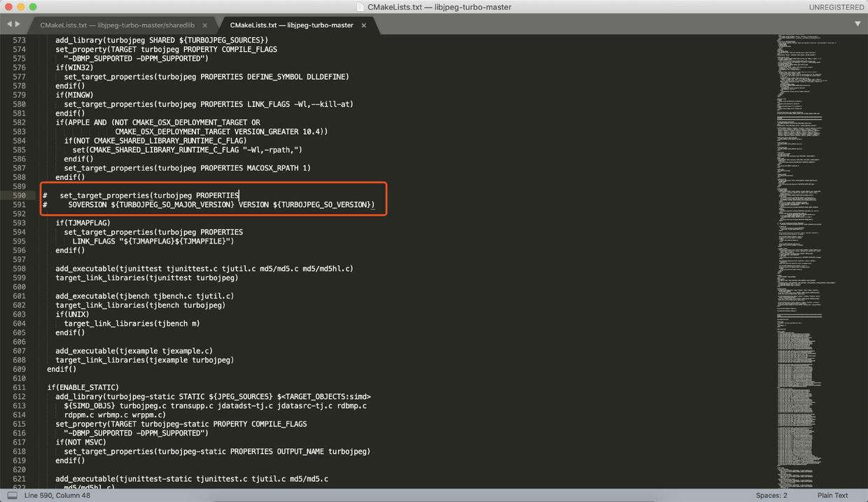This screenshot has height=502, width=868.
Task: Click the tab history back arrow
Action: click(9, 25)
